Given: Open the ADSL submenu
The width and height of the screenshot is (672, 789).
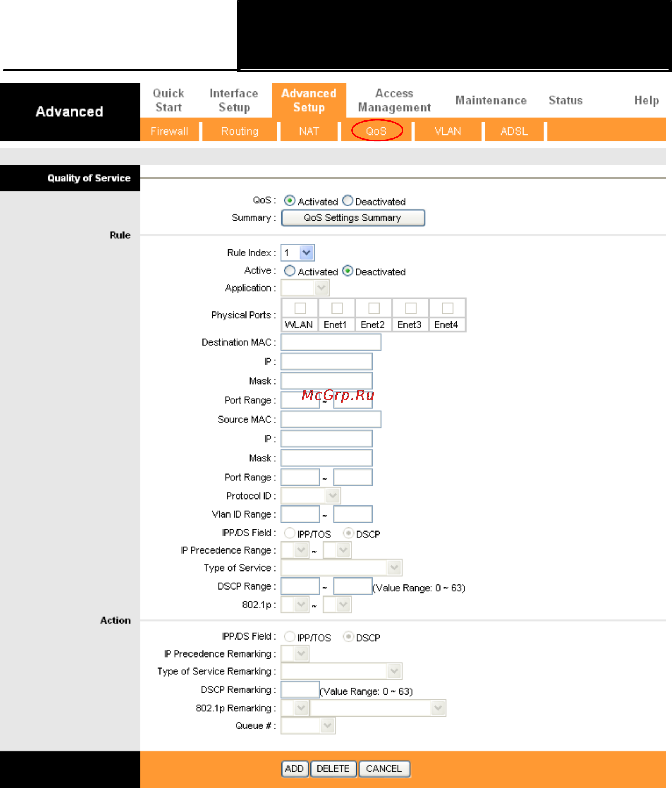Looking at the screenshot, I should (514, 131).
